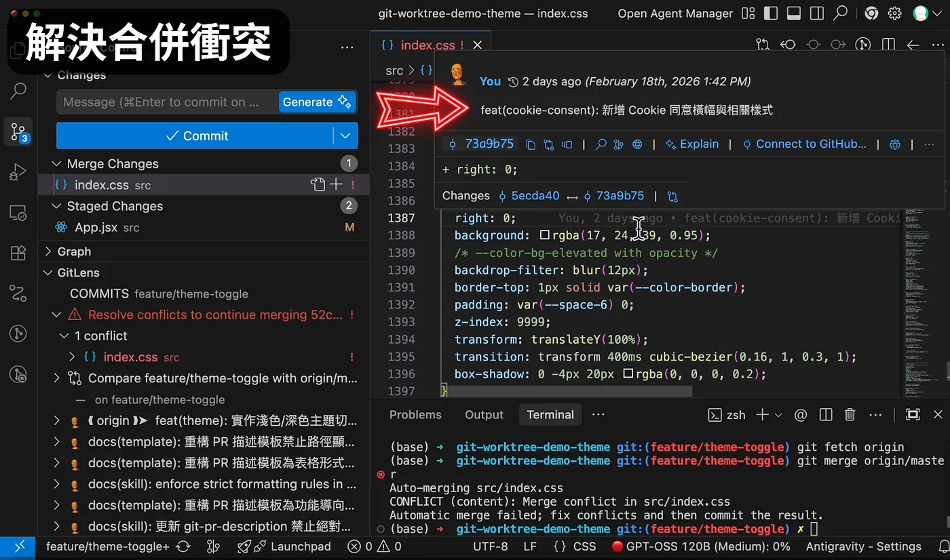Click UTF-8 encoding in status bar
950x560 pixels.
[x=490, y=546]
